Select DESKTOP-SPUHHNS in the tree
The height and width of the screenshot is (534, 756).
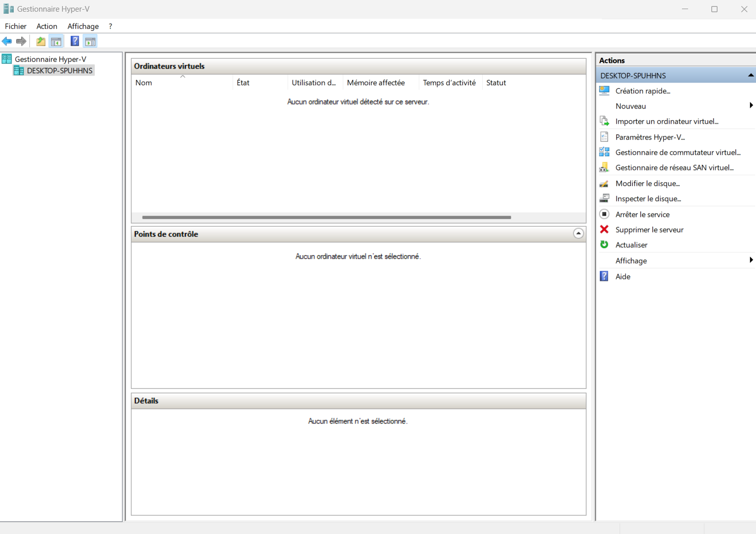tap(59, 70)
